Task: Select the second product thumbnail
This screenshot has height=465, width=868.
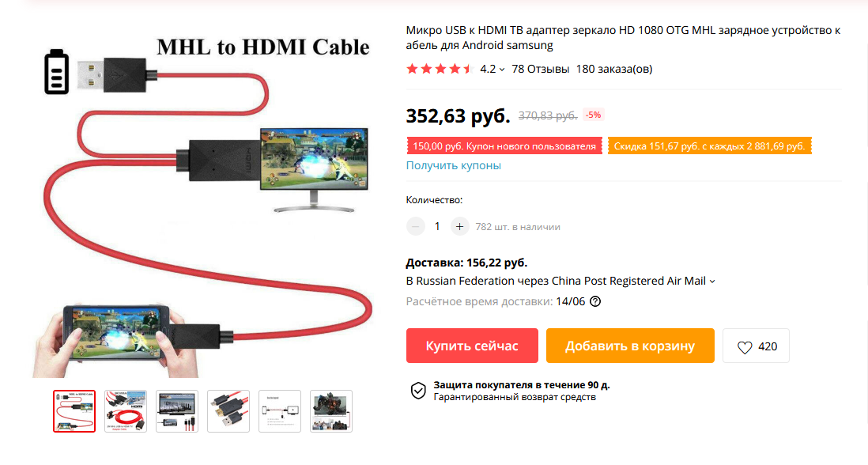Action: (126, 411)
